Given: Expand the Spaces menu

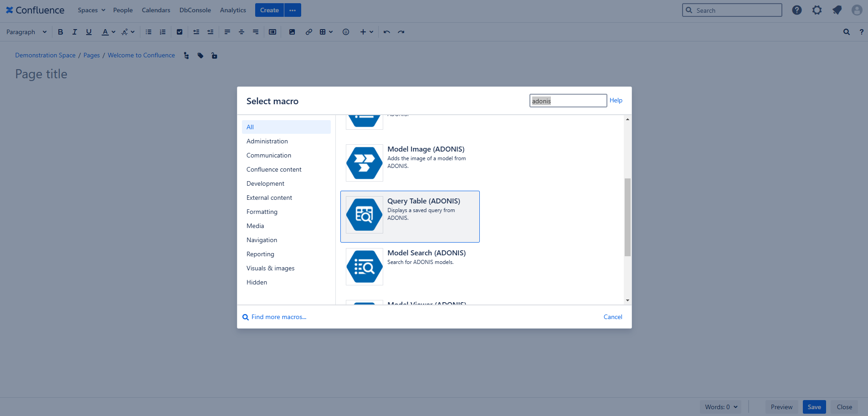Looking at the screenshot, I should pos(91,10).
